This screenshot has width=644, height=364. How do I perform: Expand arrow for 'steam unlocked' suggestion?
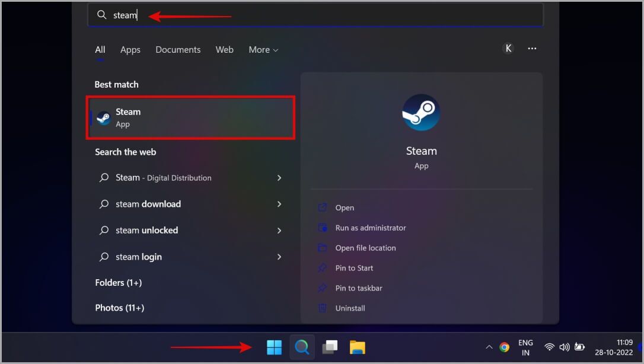(279, 230)
